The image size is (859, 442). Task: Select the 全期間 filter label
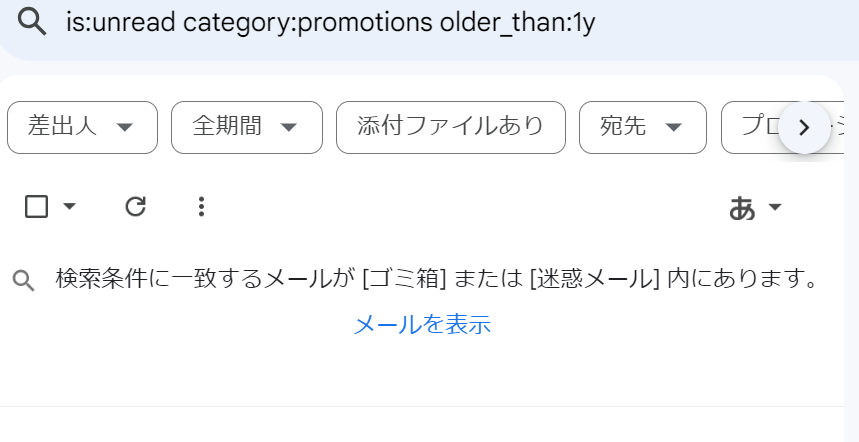(x=227, y=127)
